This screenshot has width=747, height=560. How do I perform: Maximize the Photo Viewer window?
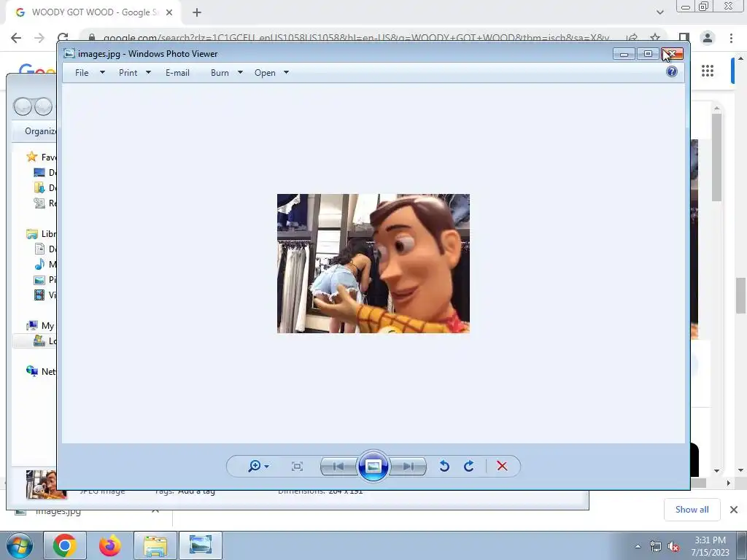pyautogui.click(x=648, y=54)
